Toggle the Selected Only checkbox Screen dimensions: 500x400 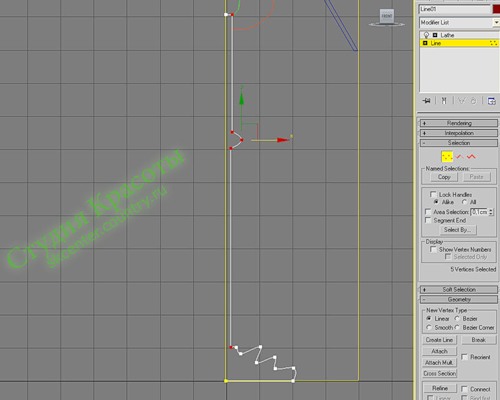pyautogui.click(x=448, y=257)
